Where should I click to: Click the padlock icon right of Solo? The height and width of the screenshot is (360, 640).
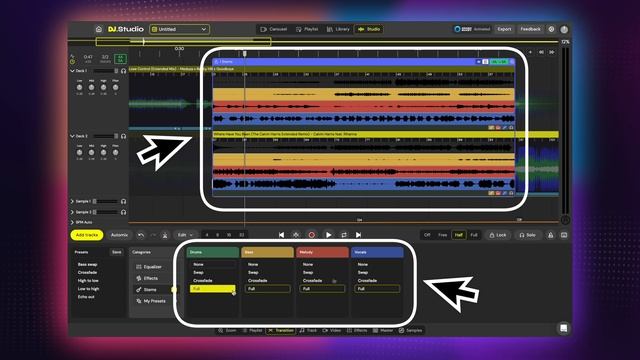point(550,235)
